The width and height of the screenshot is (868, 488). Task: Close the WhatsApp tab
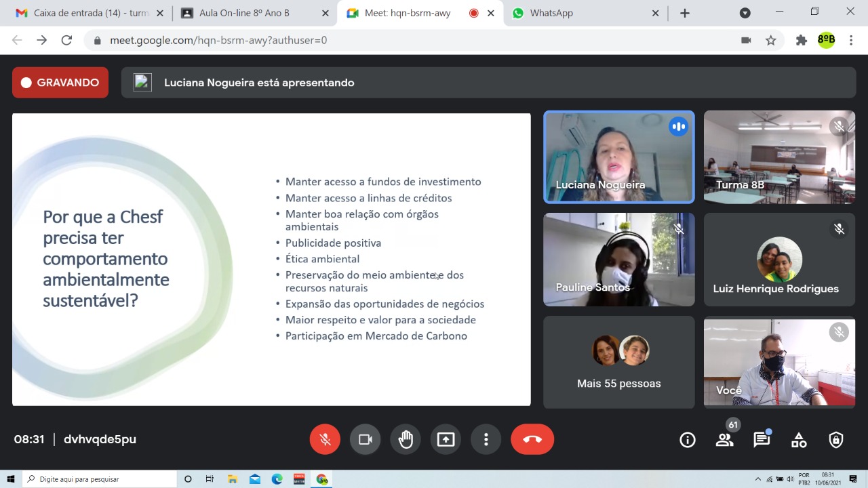[x=655, y=13]
